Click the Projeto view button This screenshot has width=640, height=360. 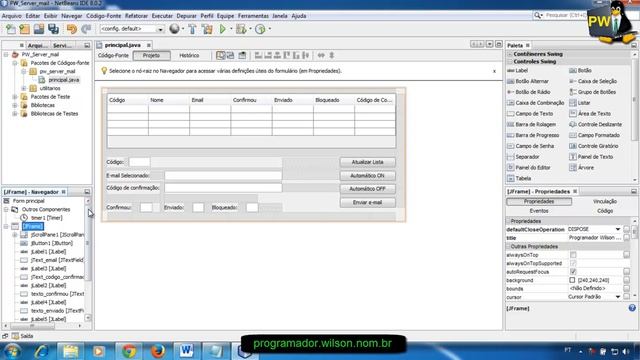pos(151,55)
